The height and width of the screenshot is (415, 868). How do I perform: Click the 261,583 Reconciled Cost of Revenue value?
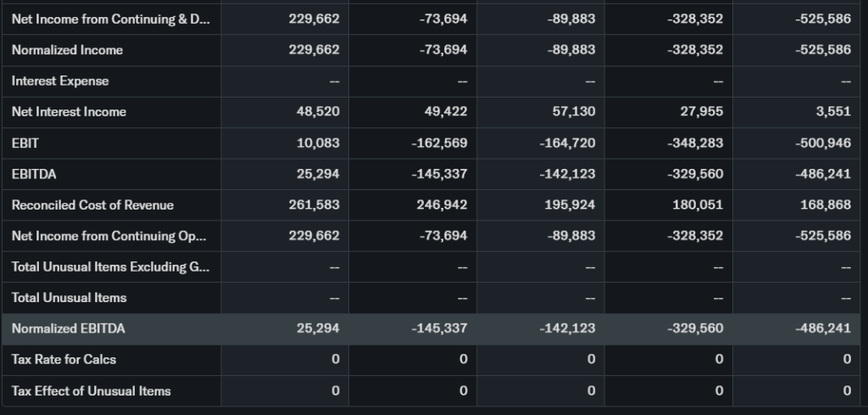point(314,205)
